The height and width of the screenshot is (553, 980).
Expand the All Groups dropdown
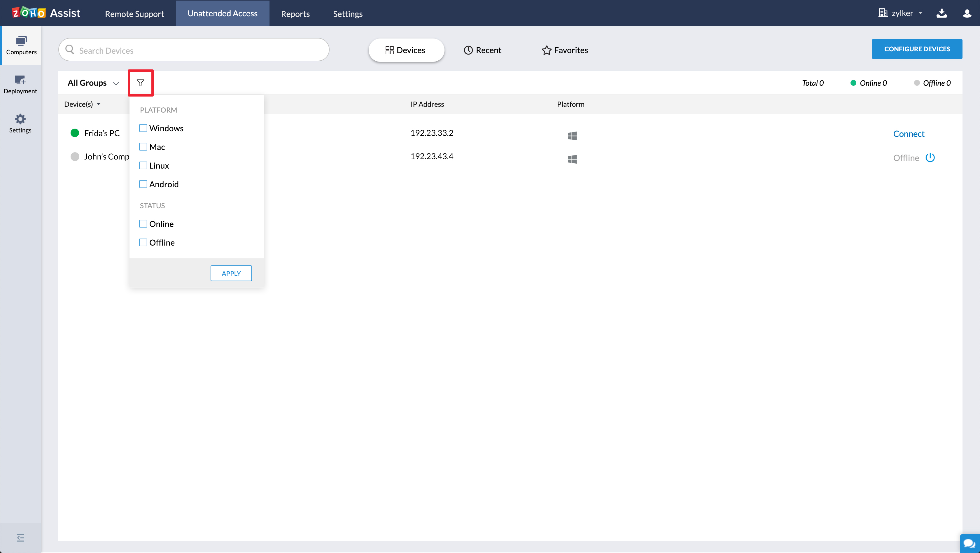click(x=93, y=83)
